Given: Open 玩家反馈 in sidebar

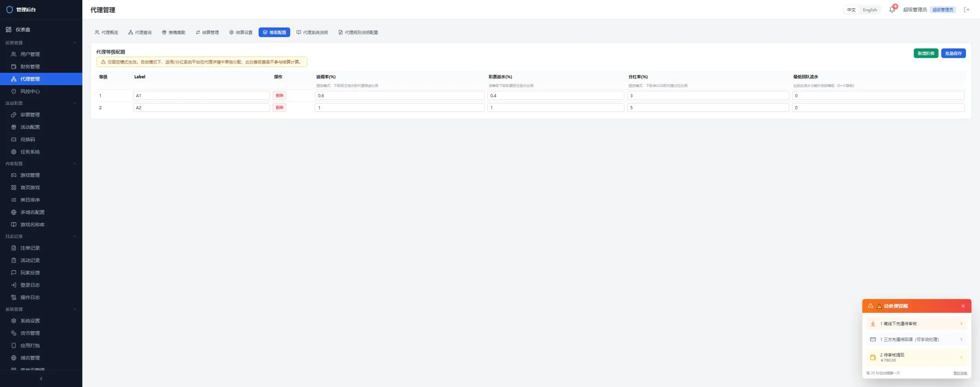Looking at the screenshot, I should [x=41, y=272].
